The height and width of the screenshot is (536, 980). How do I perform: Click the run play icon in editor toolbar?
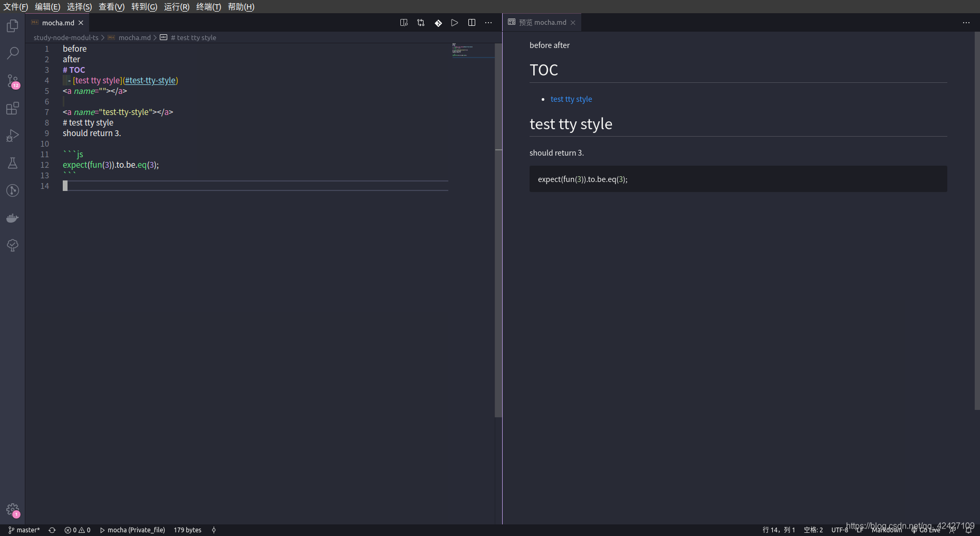point(455,23)
